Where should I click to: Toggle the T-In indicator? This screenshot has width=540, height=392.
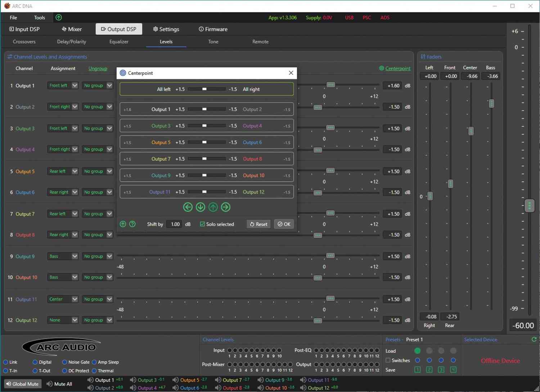point(5,371)
